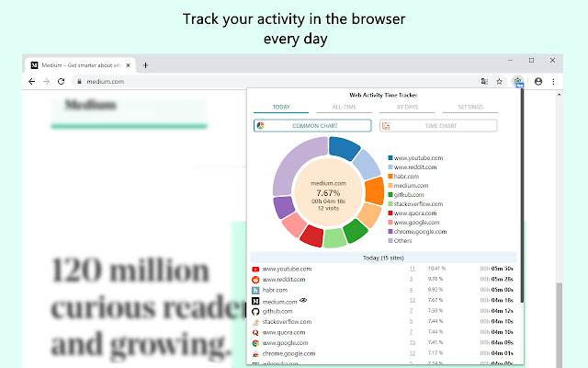Select the Medium browser tab
Viewport: 588px width, 368px height.
[81, 65]
